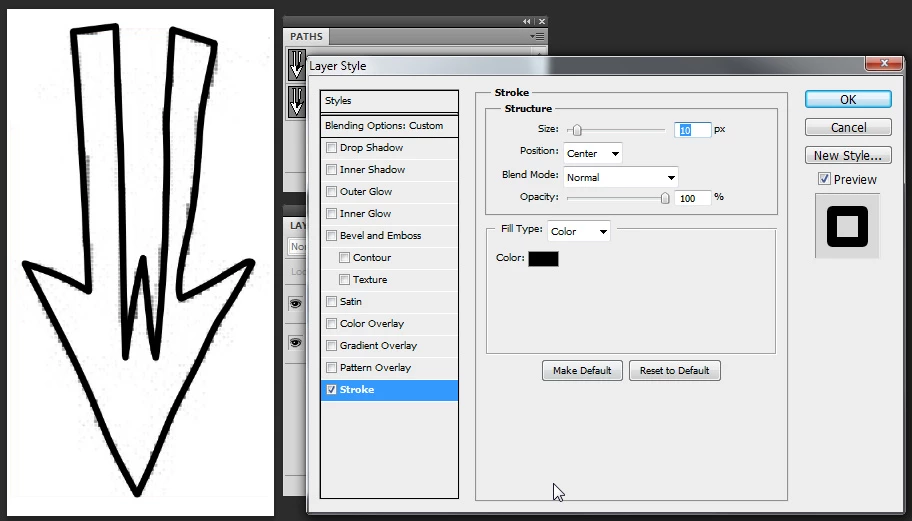Toggle visibility eye of lower layer
912x521 pixels.
pos(295,342)
